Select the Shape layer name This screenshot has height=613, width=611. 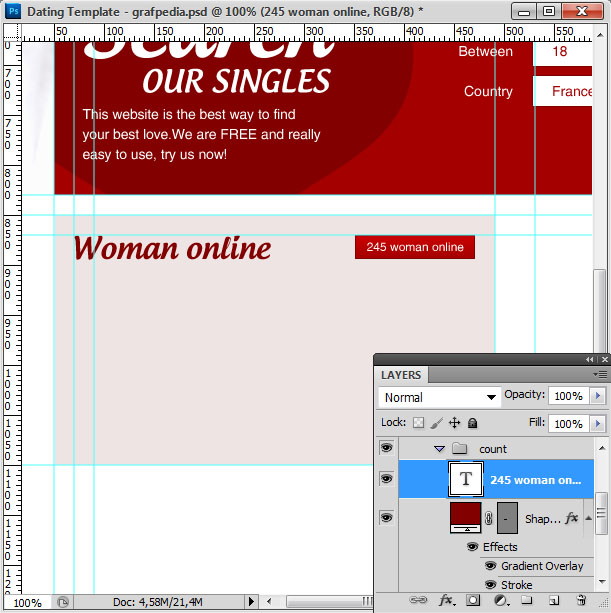coord(543,519)
